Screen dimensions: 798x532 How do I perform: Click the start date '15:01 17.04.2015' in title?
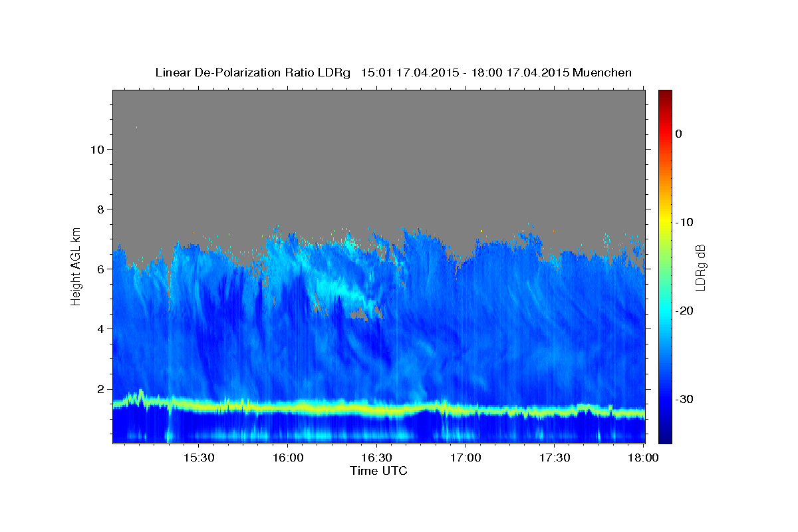(x=410, y=72)
